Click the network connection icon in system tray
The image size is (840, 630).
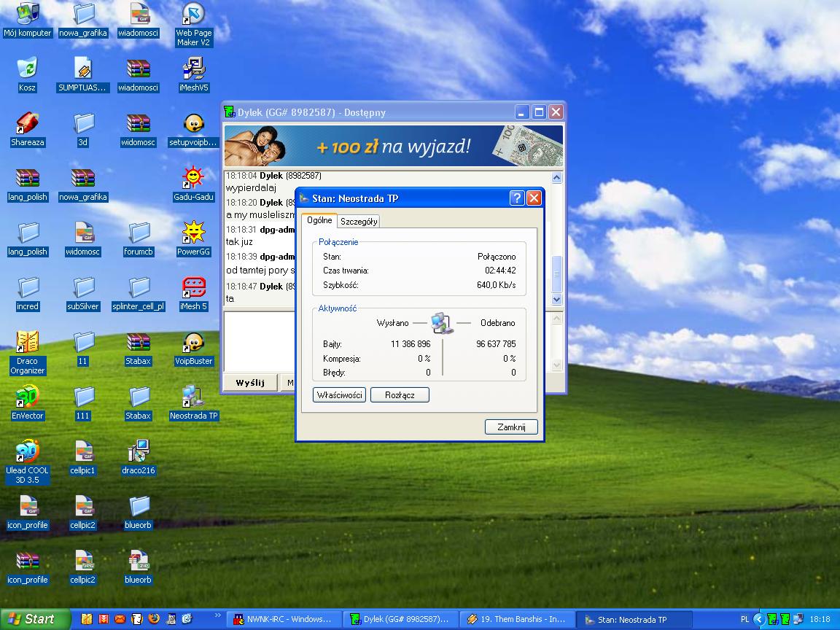798,619
